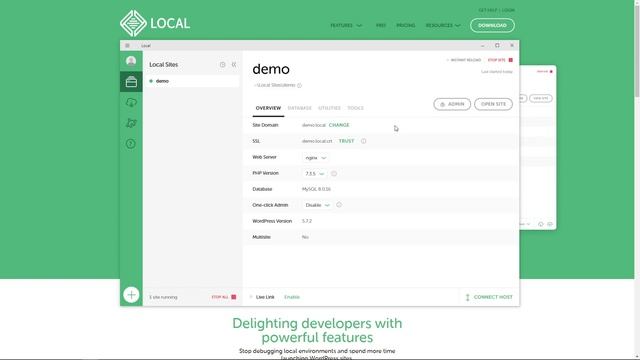Open the Add-ons puzzle icon in sidebar
This screenshot has width=640, height=360.
(x=131, y=123)
